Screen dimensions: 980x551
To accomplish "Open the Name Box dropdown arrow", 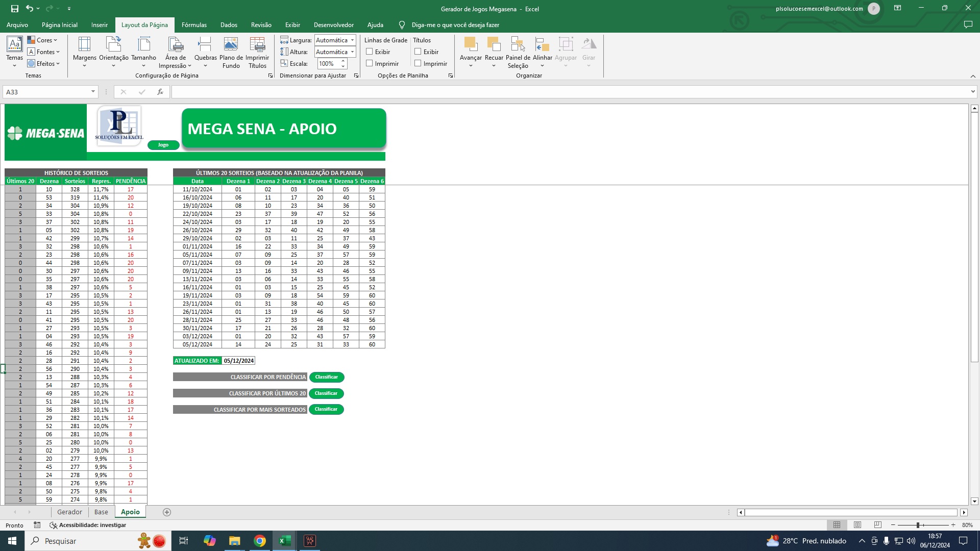I will point(93,92).
